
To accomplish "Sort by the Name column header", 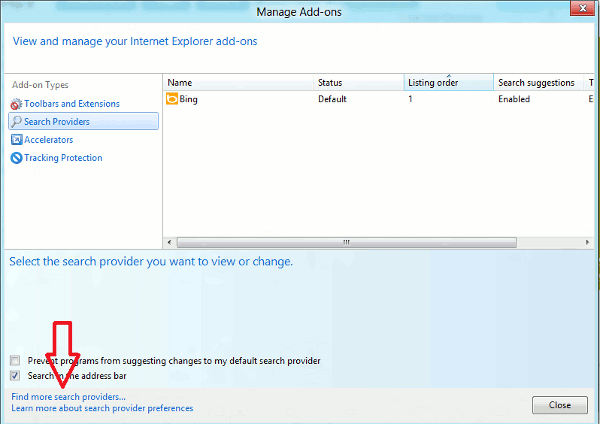I will coord(238,83).
